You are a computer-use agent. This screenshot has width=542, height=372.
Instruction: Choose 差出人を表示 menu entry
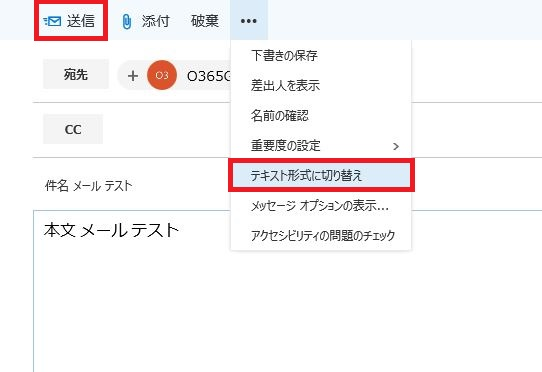click(321, 85)
